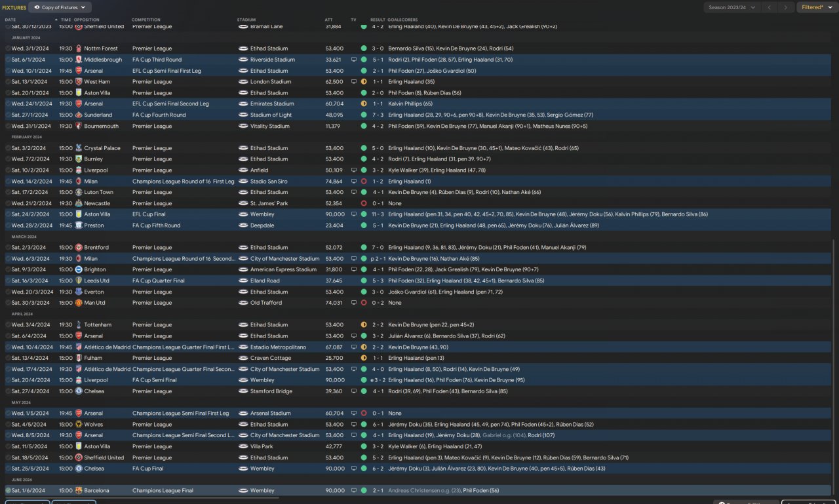Click Andreas Christensen o.g. (23) in goalscorers
This screenshot has height=504, width=839.
click(x=424, y=490)
